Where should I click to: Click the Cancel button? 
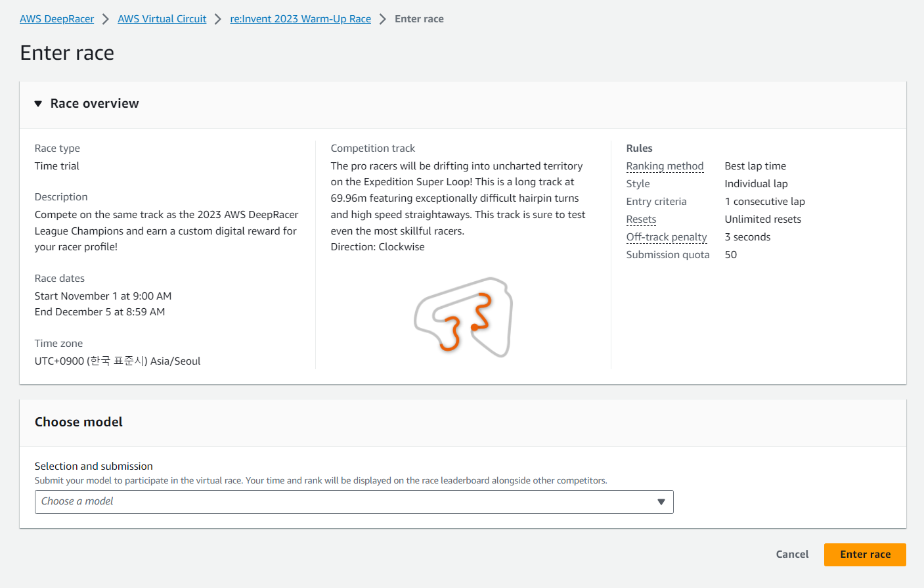pos(792,554)
